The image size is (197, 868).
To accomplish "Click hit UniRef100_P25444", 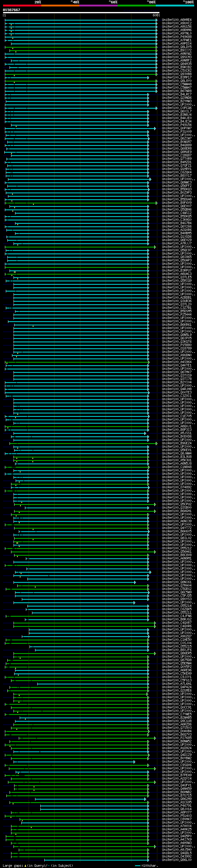I will tap(177, 315).
